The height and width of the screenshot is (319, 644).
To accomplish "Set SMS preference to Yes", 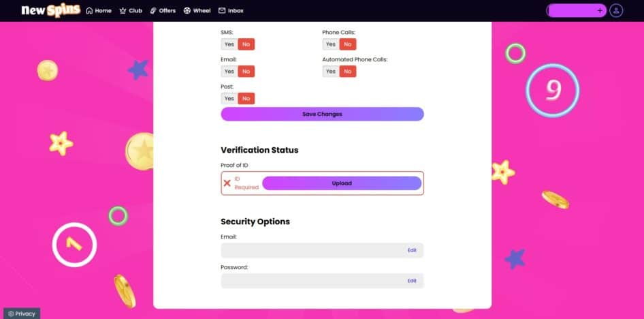I will [x=229, y=44].
